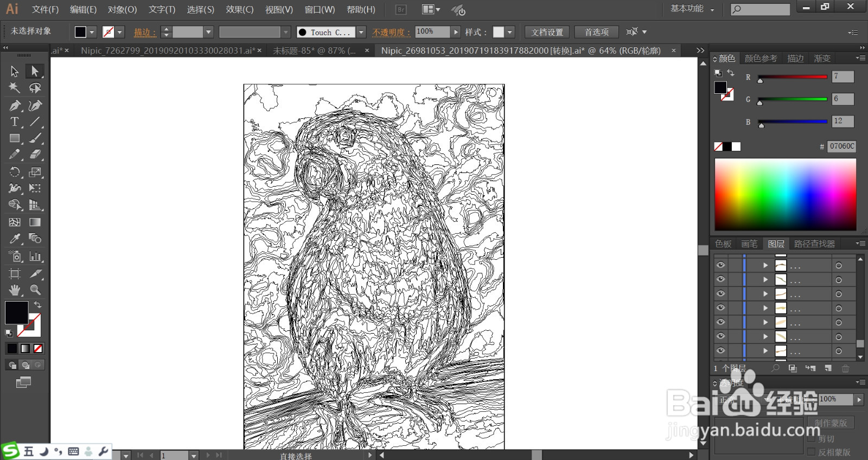
Task: Open the Touch C... brush definition dropdown
Action: tap(361, 32)
